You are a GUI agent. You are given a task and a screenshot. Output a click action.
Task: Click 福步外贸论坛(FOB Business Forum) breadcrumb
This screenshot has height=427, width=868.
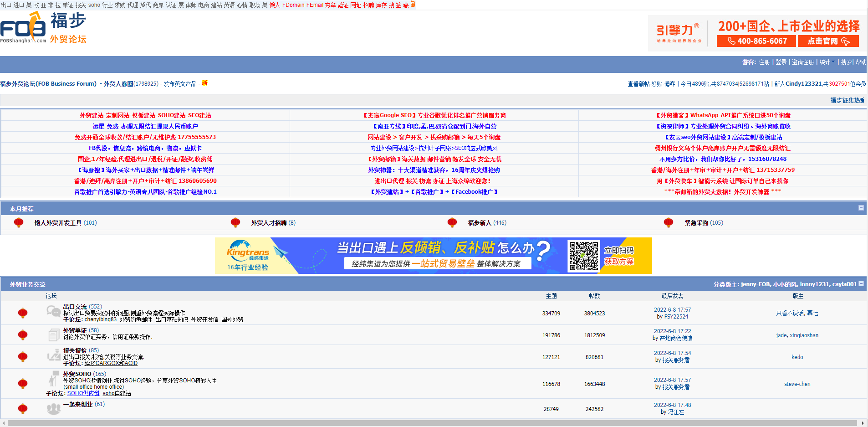pos(48,84)
